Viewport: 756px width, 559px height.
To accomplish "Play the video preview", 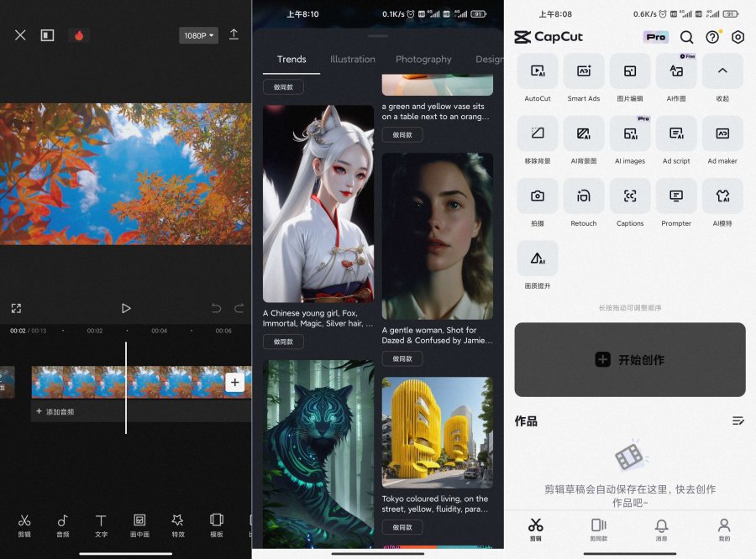I will point(126,307).
